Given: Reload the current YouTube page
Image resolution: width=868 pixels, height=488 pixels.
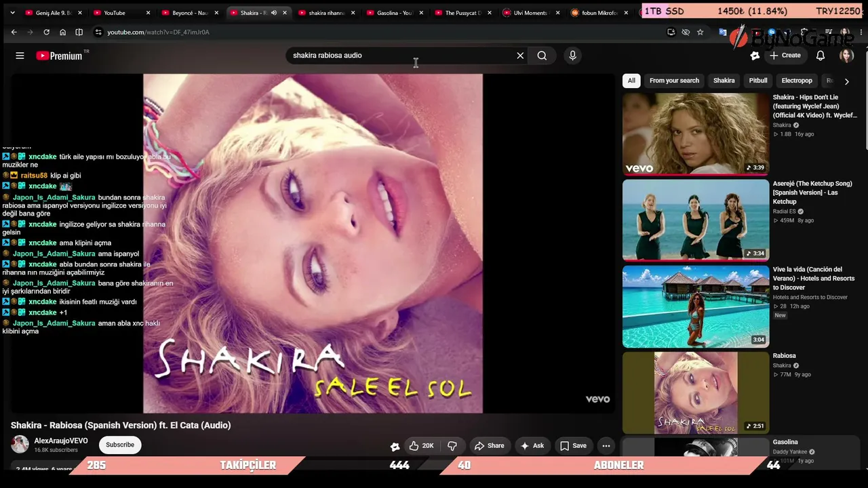Looking at the screenshot, I should click(x=46, y=32).
